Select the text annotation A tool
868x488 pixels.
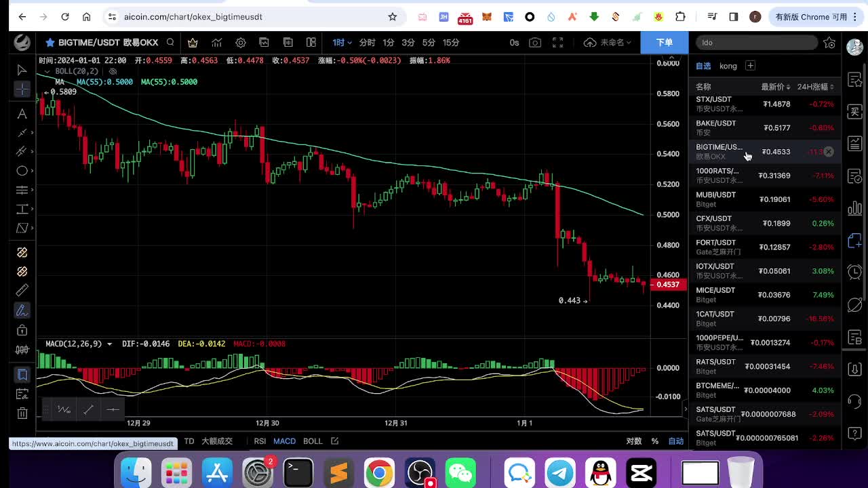point(22,114)
